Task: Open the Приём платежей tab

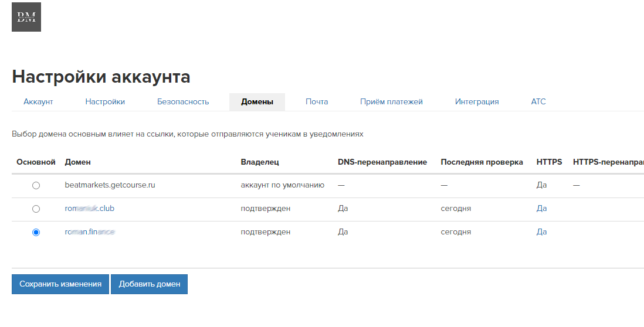Action: (x=391, y=102)
